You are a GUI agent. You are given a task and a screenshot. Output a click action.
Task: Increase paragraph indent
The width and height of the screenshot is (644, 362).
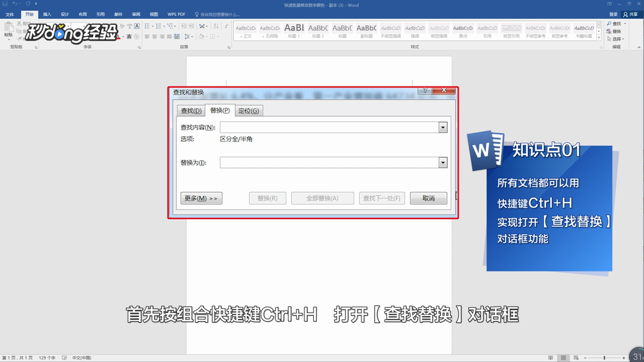coord(192,26)
